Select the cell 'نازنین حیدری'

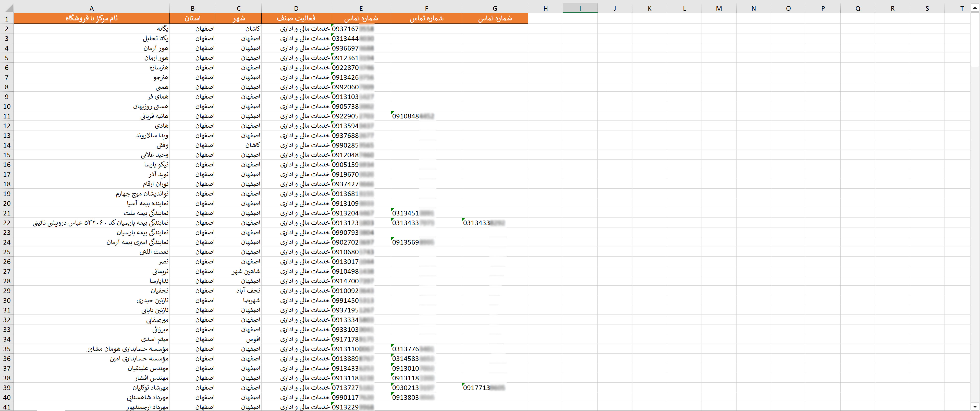[x=91, y=300]
